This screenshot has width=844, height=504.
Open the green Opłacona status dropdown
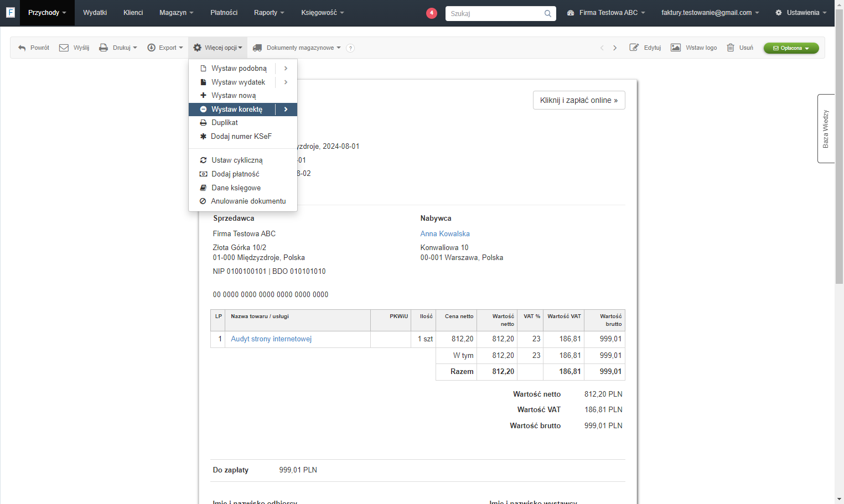click(x=791, y=48)
